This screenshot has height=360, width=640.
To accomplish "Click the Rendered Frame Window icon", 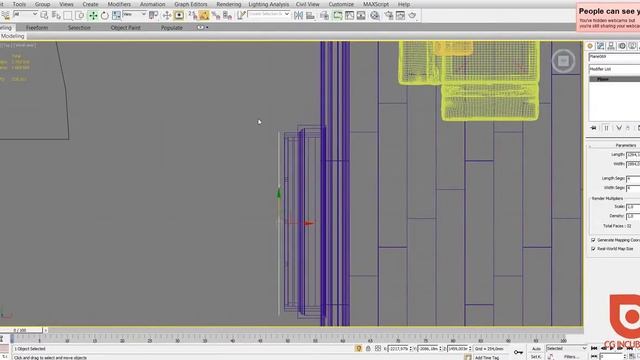I will click(400, 16).
